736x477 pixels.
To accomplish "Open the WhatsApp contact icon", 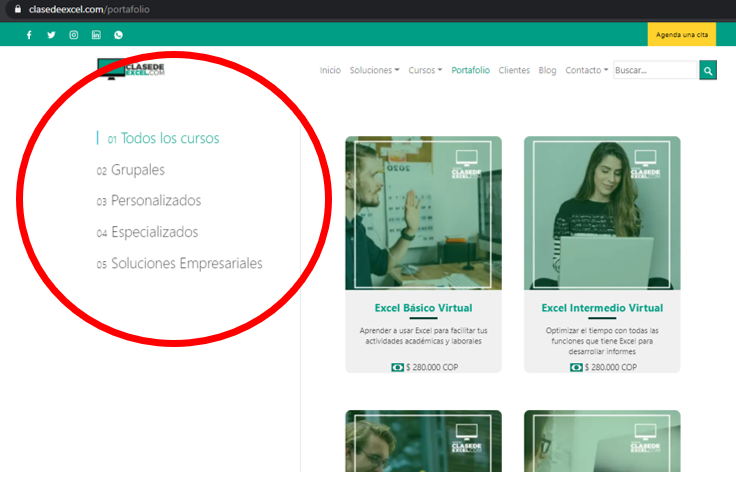I will [x=118, y=35].
